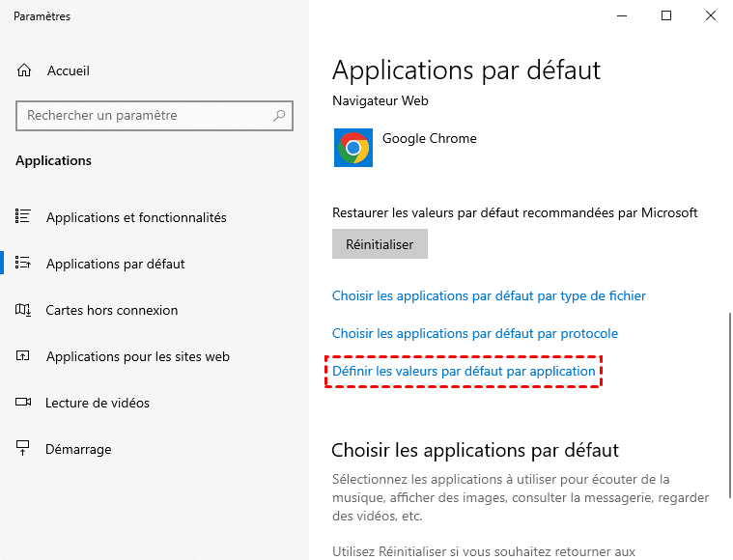733x560 pixels.
Task: Maximize the Paramètres window
Action: (x=666, y=15)
